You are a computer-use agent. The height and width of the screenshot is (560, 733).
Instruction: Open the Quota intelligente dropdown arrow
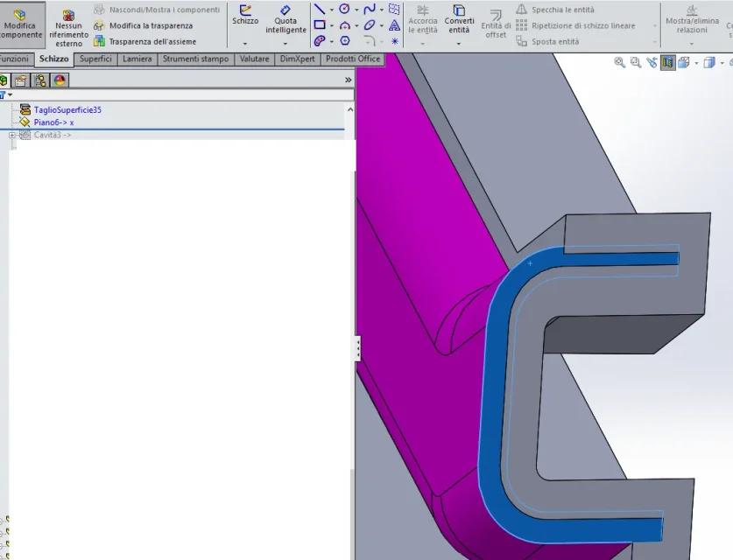[285, 44]
